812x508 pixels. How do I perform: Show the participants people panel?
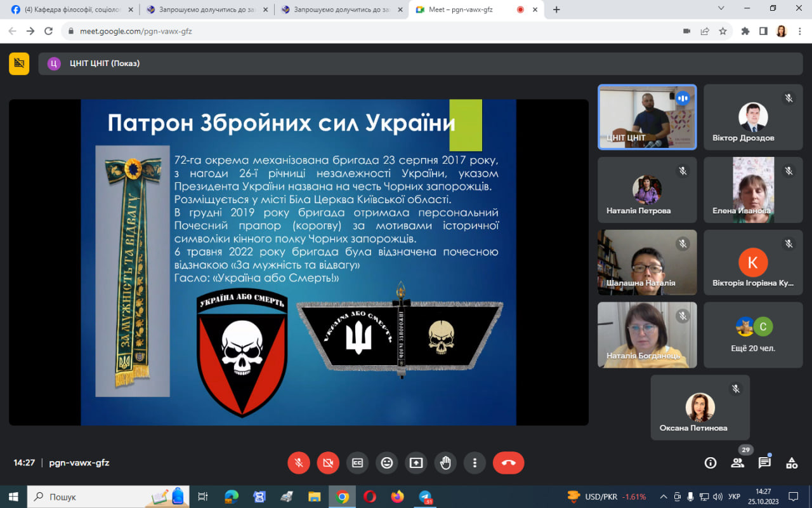pos(738,463)
